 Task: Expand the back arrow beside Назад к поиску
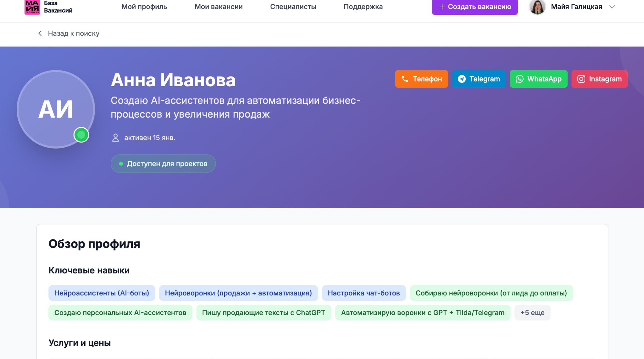(x=40, y=33)
